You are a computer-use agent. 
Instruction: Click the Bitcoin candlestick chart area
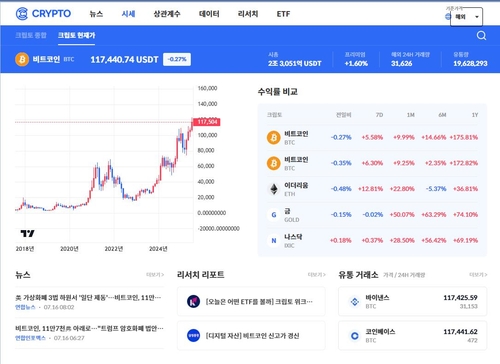point(104,164)
